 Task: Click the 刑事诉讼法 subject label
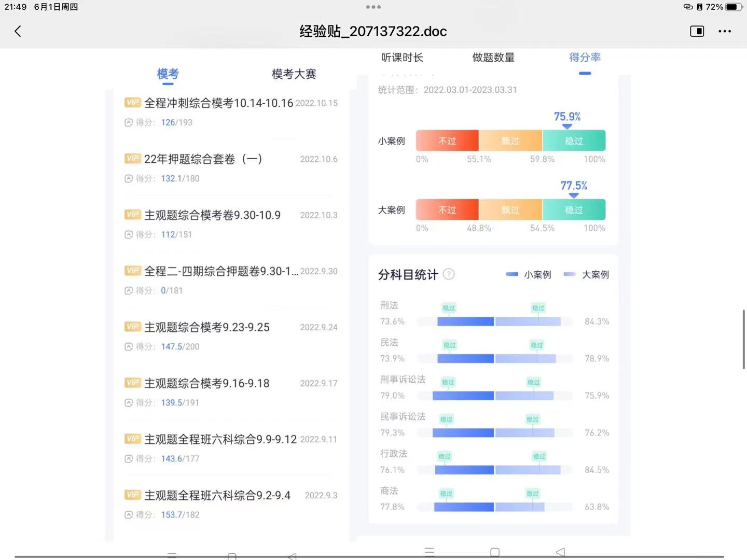tap(403, 380)
